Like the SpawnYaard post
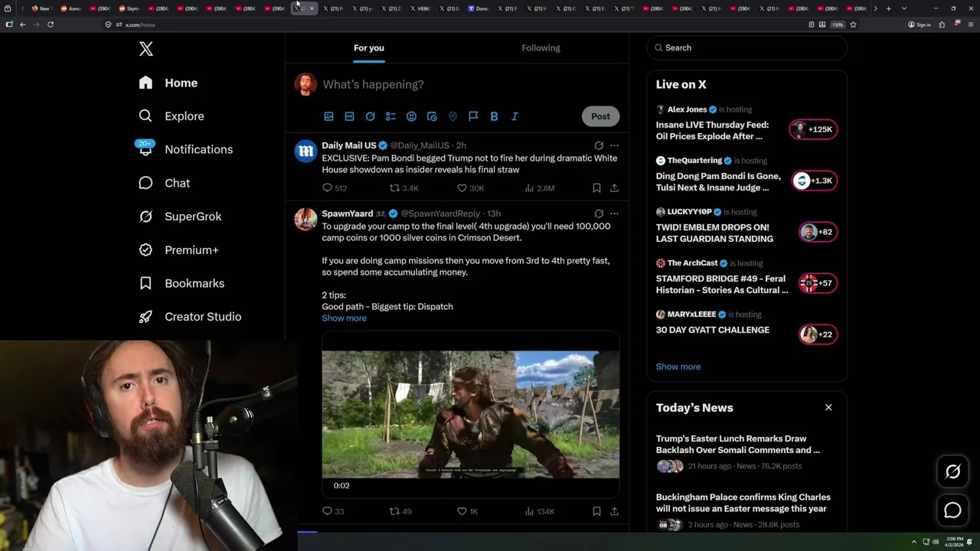 (x=468, y=511)
